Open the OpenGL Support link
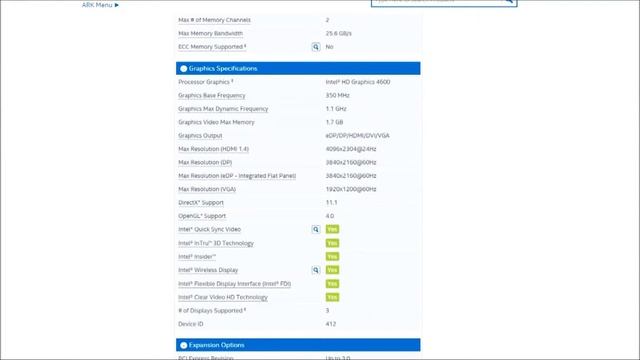Image resolution: width=640 pixels, height=360 pixels. 202,216
